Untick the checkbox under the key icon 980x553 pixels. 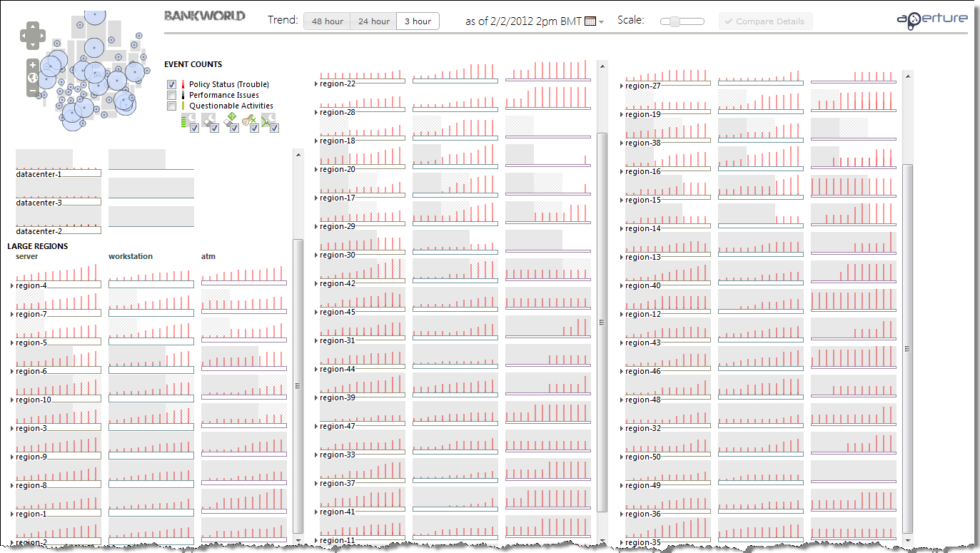tap(254, 128)
